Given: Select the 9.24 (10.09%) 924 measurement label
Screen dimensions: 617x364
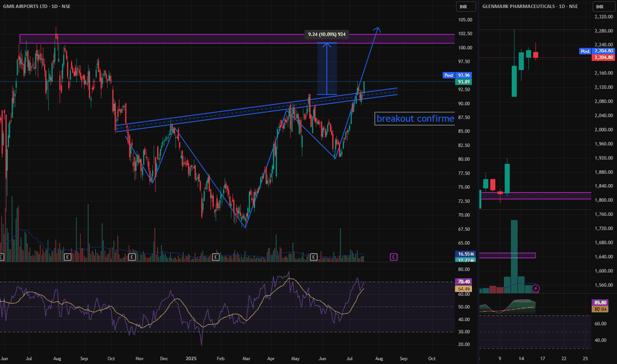Looking at the screenshot, I should pos(326,34).
